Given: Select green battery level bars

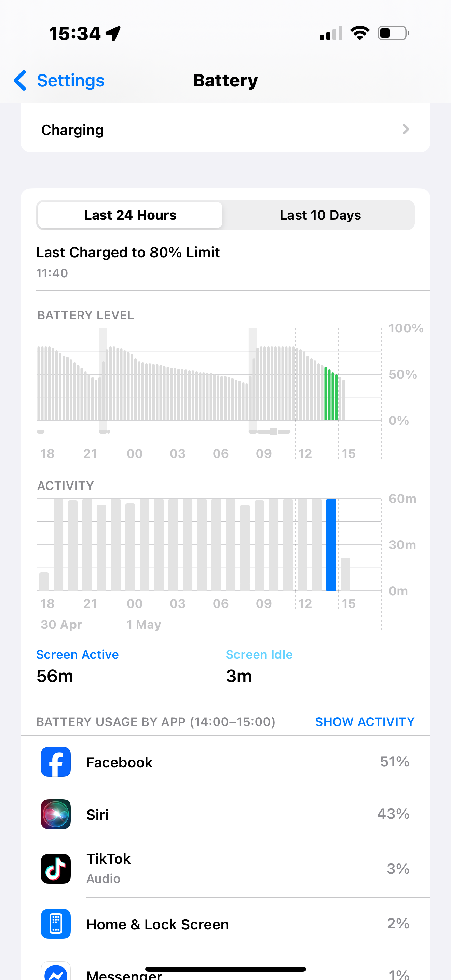Looking at the screenshot, I should click(x=331, y=394).
